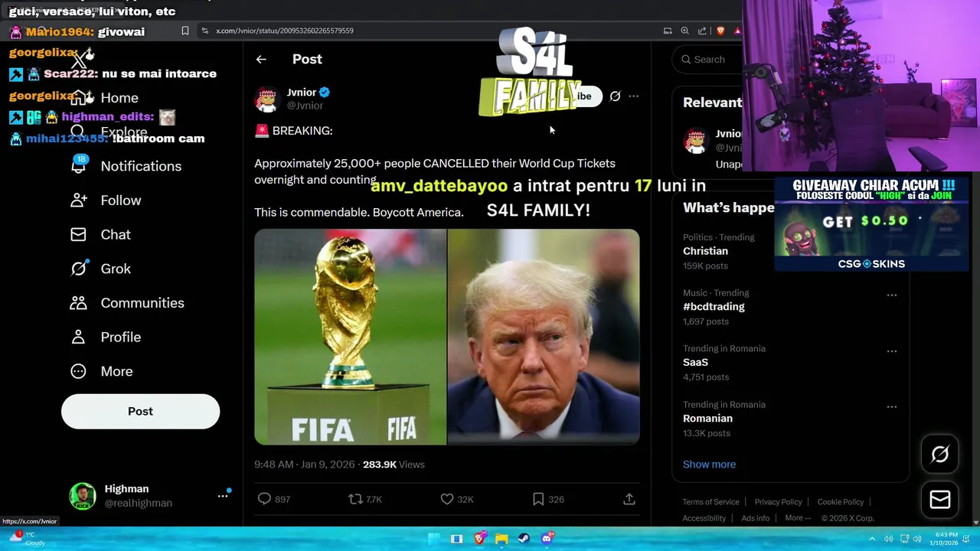
Task: Click the Follow person-plus icon
Action: [78, 201]
